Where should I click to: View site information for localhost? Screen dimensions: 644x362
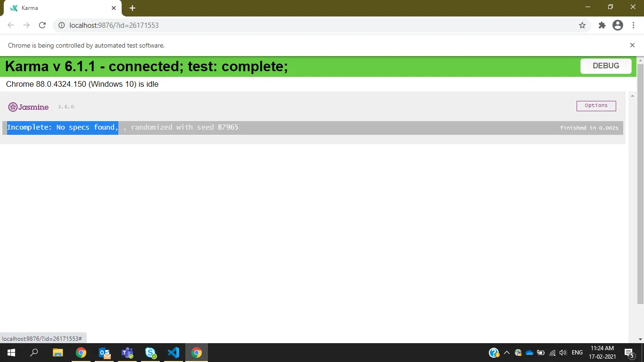(61, 25)
